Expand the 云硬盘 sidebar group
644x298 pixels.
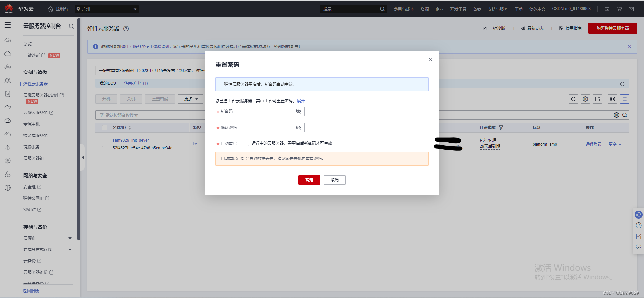tap(70, 238)
